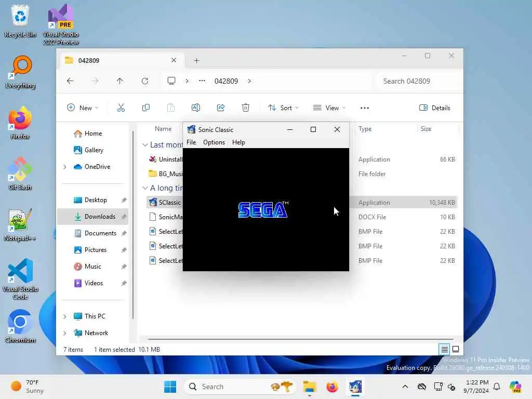532x399 pixels.
Task: Sort by Type column header
Action: 365,129
